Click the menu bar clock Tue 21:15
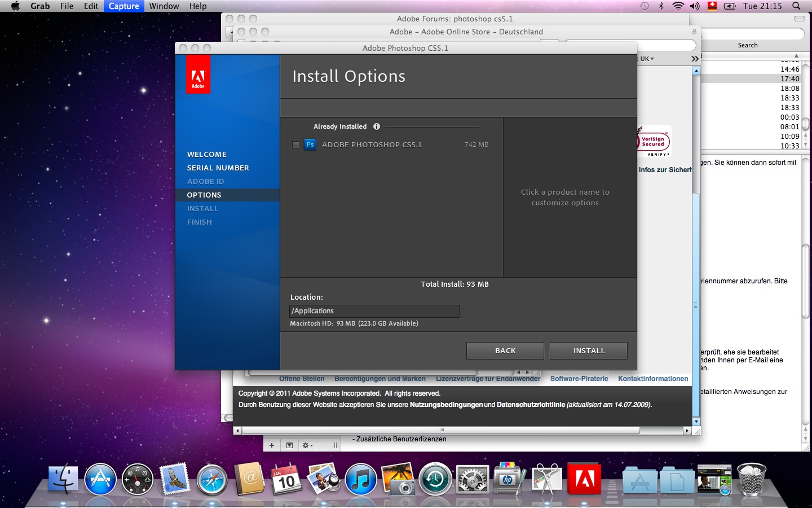The width and height of the screenshot is (812, 508). pyautogui.click(x=762, y=6)
